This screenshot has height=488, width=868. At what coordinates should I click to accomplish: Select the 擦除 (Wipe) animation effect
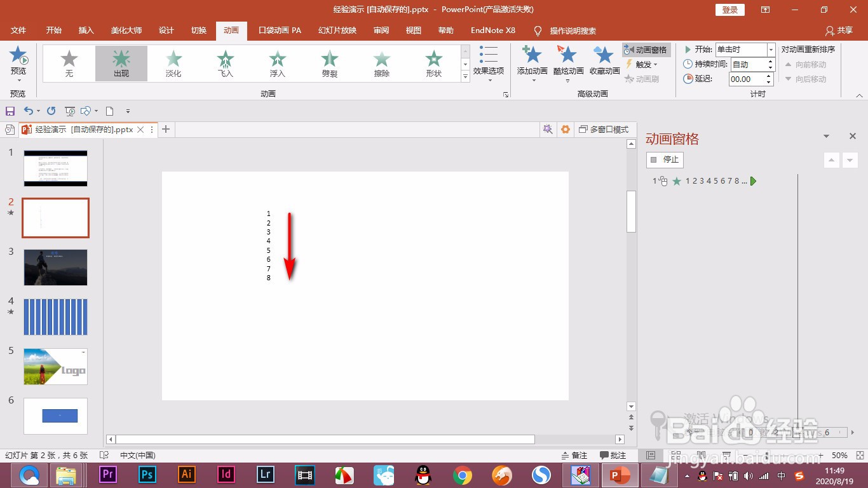coord(381,63)
